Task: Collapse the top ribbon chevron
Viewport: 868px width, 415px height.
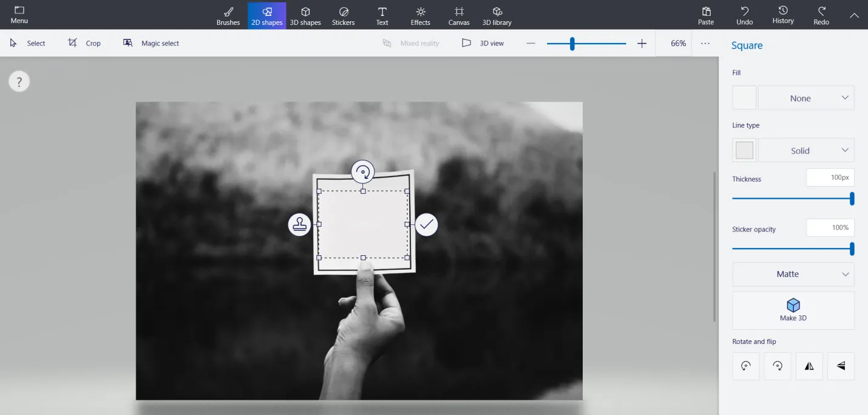Action: 854,16
